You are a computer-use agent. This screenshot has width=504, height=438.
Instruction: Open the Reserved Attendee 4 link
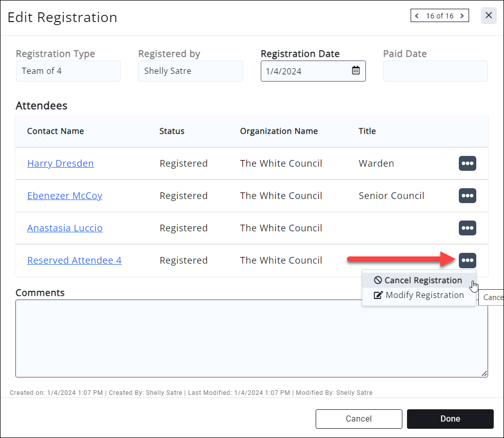coord(74,261)
